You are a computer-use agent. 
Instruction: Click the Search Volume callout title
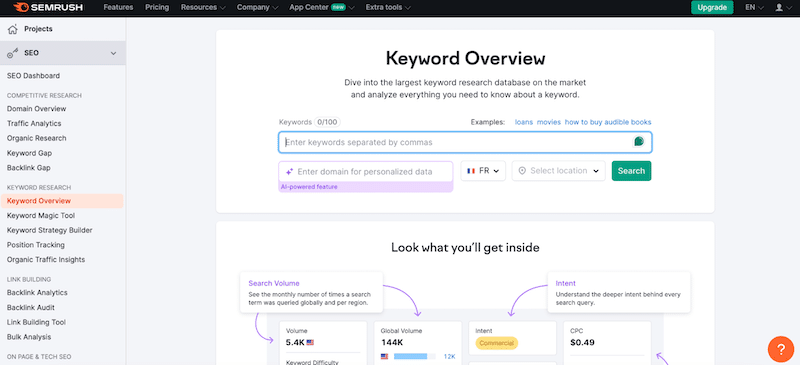(x=274, y=283)
